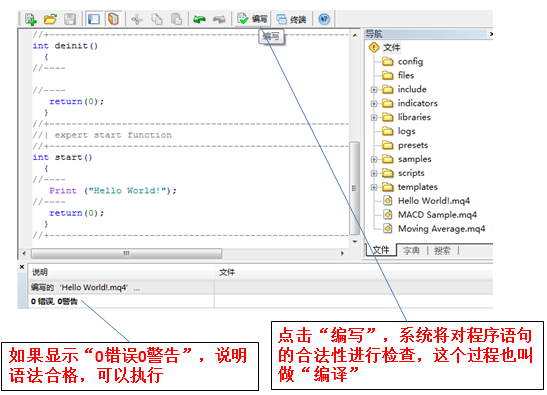Expand the include folder in navigator
The image size is (547, 395).
click(374, 90)
